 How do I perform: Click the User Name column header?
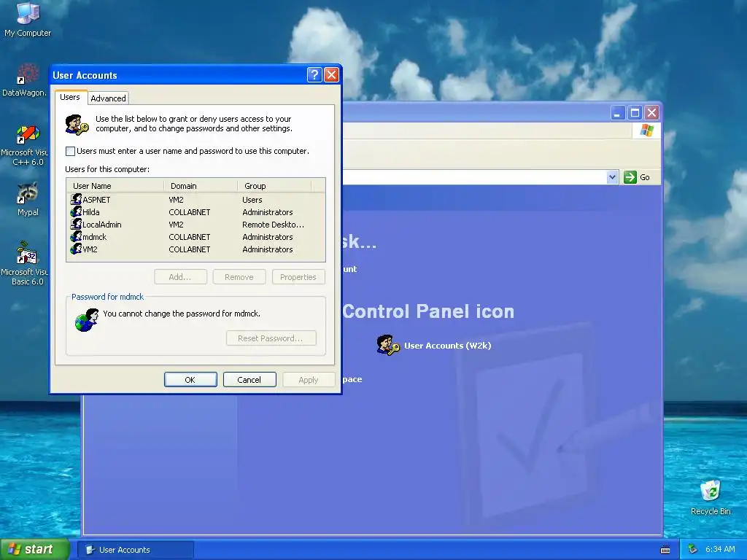(x=116, y=186)
